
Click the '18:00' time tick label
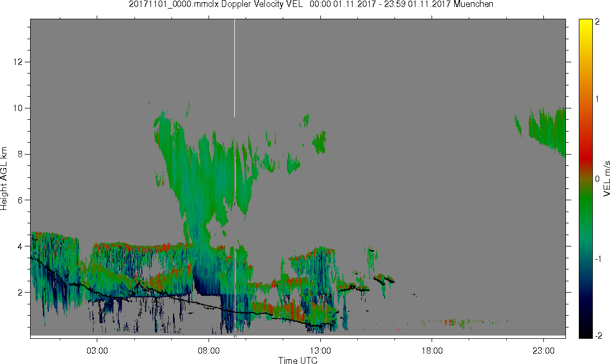click(x=432, y=351)
